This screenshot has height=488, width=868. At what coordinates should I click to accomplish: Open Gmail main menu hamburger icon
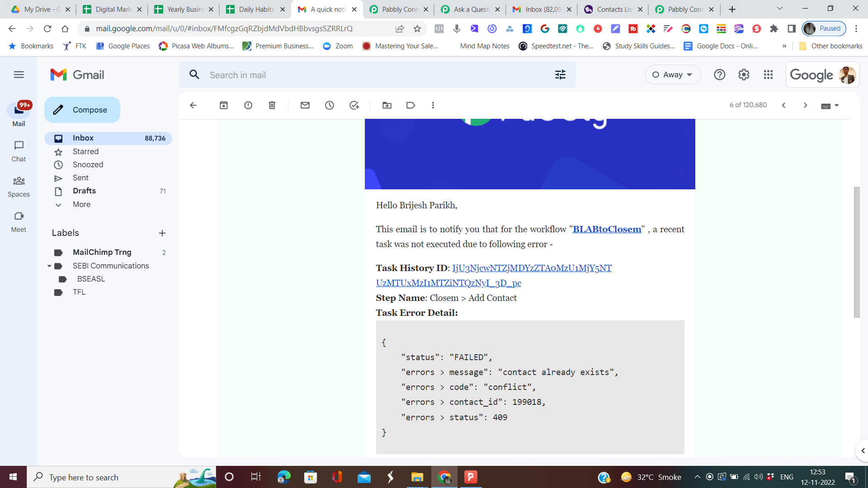pos(19,75)
